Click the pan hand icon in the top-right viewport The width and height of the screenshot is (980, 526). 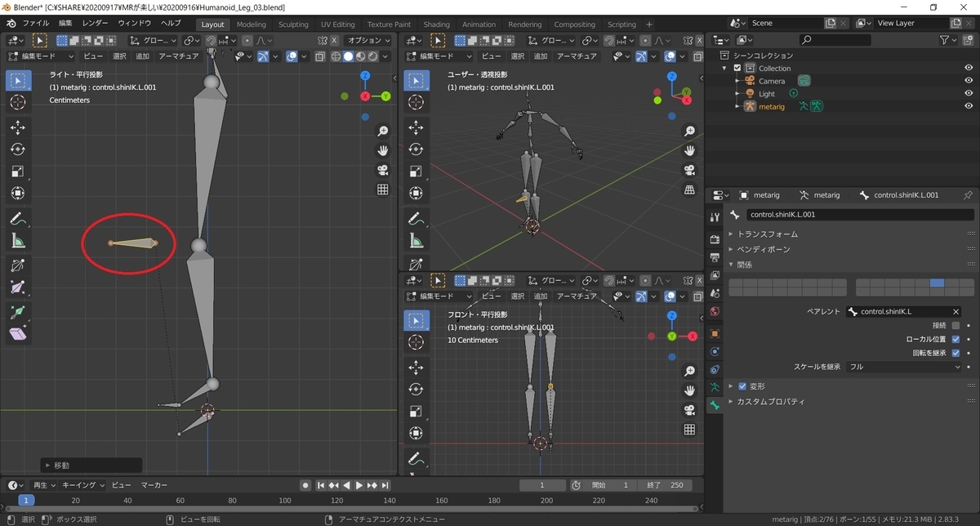[689, 150]
